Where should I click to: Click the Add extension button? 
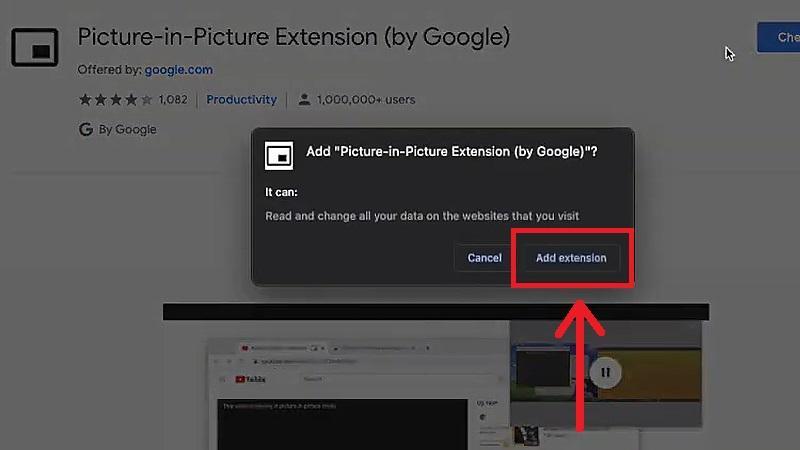[571, 258]
